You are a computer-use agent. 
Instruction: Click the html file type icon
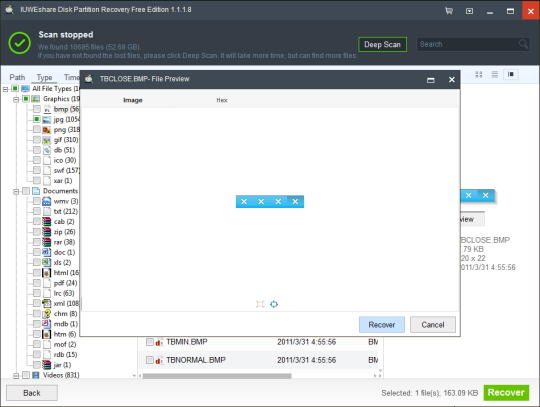(x=46, y=273)
